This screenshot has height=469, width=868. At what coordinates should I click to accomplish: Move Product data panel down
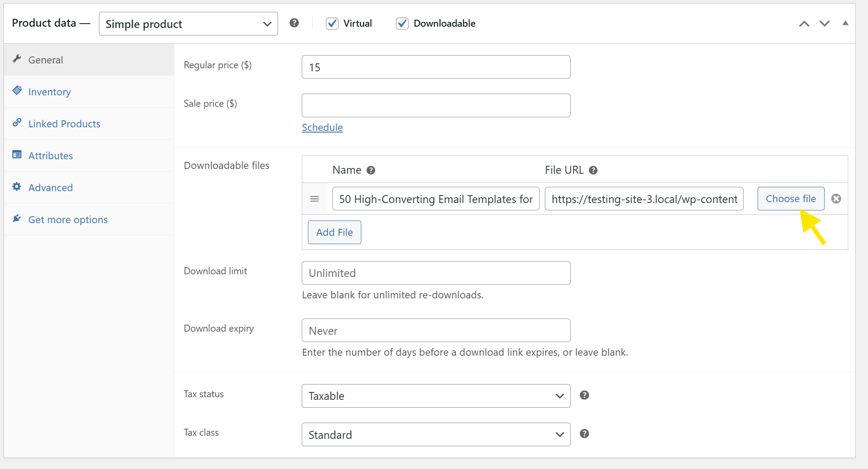pyautogui.click(x=825, y=24)
